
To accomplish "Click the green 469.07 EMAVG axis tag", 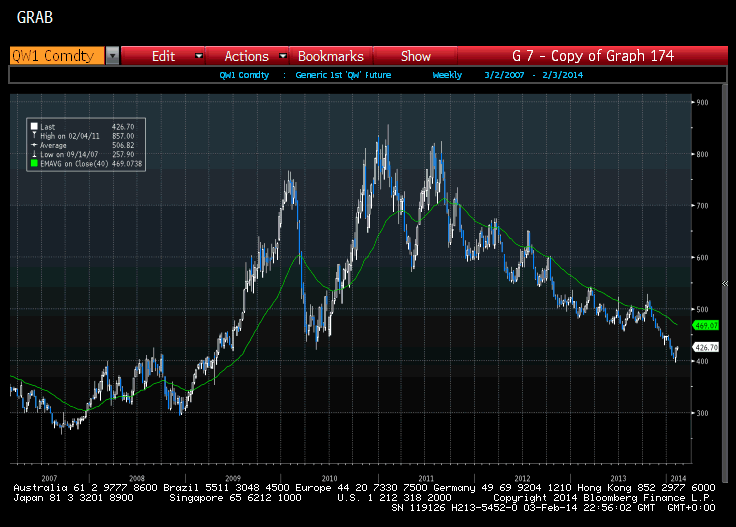I will click(x=706, y=325).
